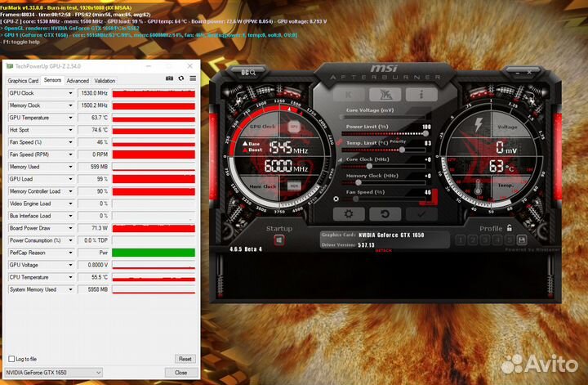Click the red DETACH link in Afterburner
588x385 pixels.
384,250
